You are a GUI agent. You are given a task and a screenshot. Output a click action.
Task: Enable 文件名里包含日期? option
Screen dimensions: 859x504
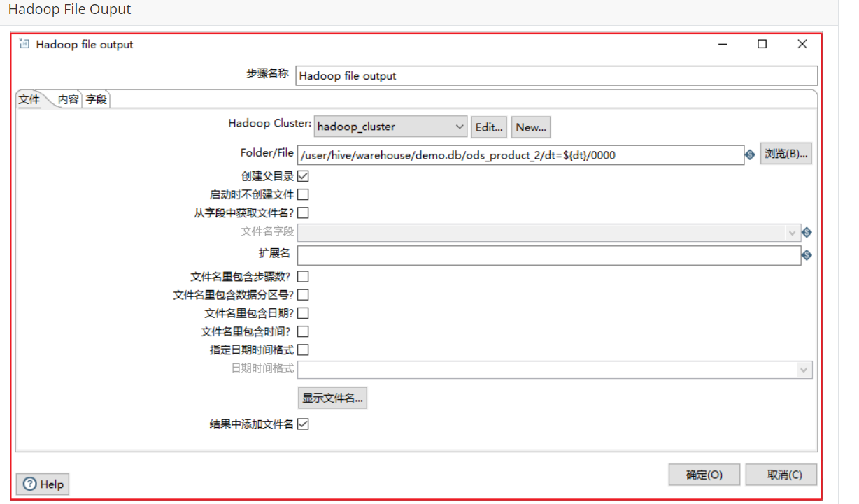[303, 312]
